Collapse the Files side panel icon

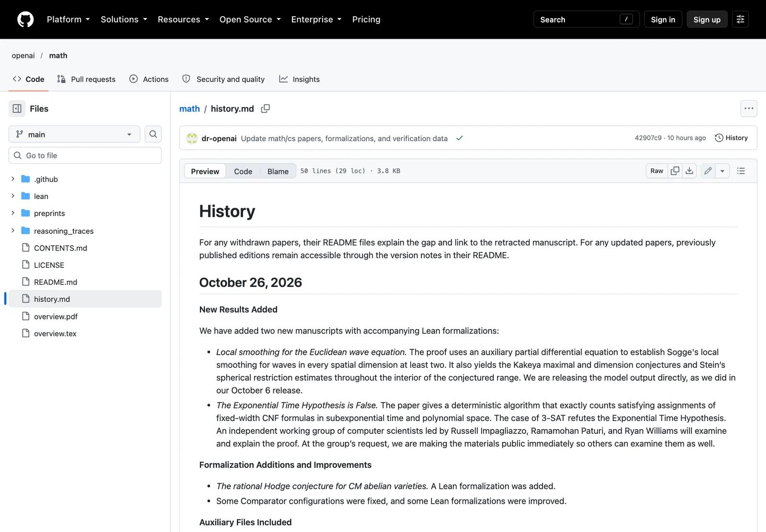tap(17, 109)
